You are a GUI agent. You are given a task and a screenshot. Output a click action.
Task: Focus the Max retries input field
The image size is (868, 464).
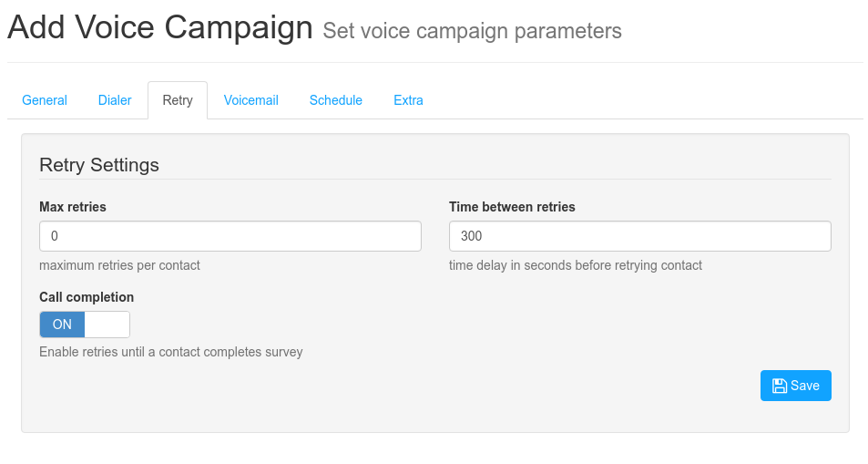(230, 236)
